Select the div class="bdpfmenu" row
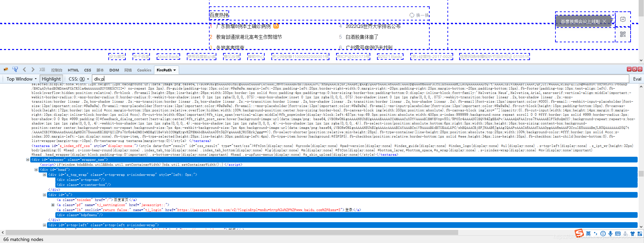The height and width of the screenshot is (243, 644). [346, 215]
